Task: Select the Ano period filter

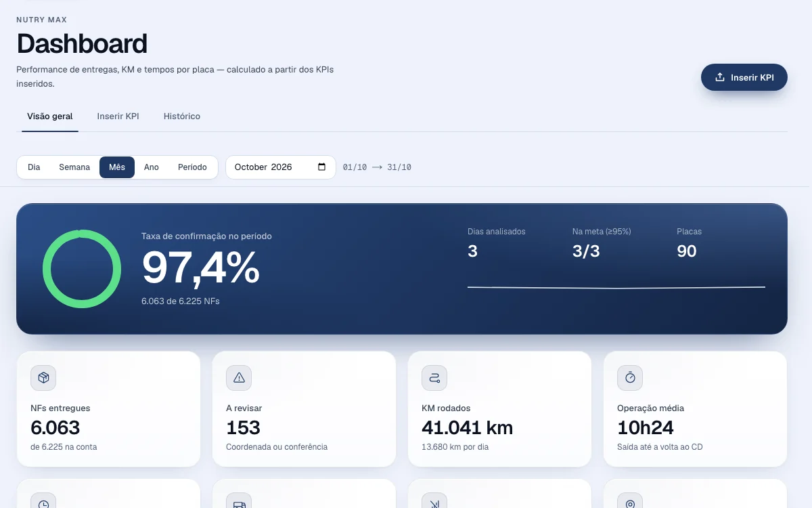Action: pos(152,167)
